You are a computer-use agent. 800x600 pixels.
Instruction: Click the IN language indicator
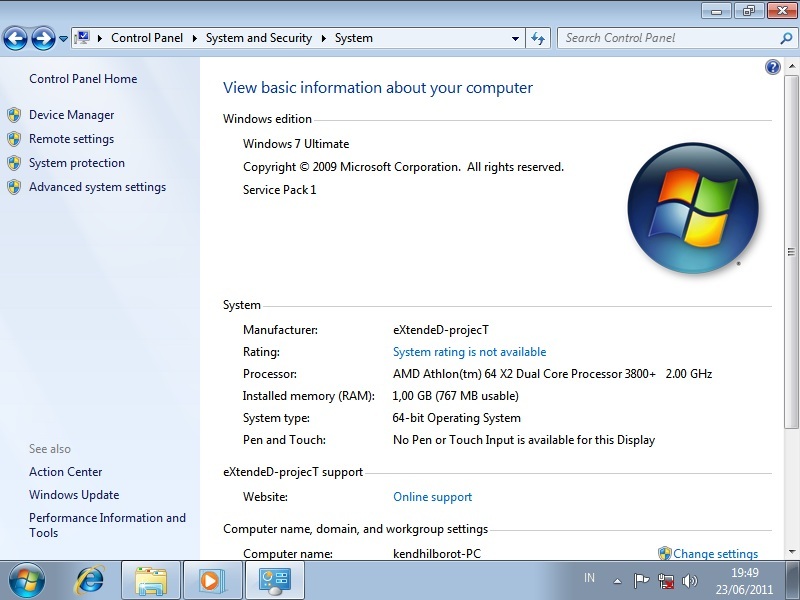[x=589, y=578]
